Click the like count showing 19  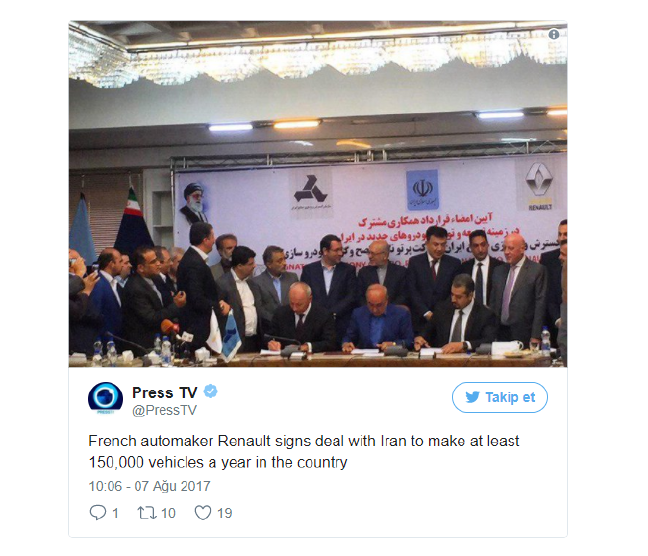pyautogui.click(x=224, y=513)
